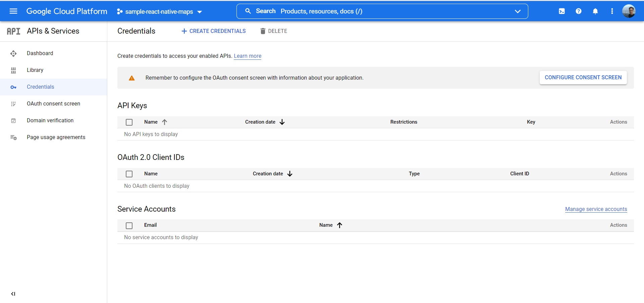Screen dimensions: 644x303
Task: Open Manage service accounts link
Action: click(x=596, y=209)
